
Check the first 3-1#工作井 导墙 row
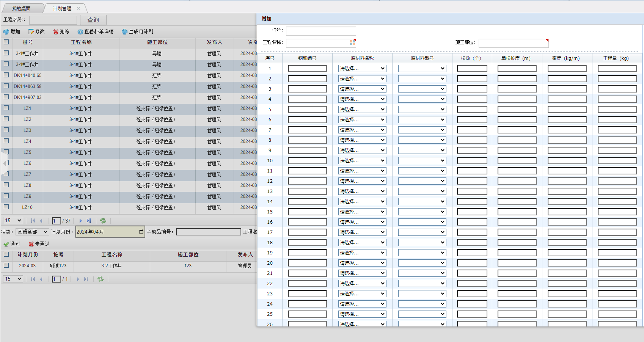[6, 53]
